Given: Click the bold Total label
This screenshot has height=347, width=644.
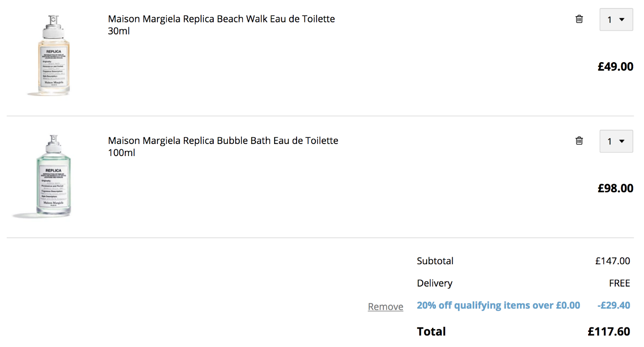Looking at the screenshot, I should tap(431, 331).
